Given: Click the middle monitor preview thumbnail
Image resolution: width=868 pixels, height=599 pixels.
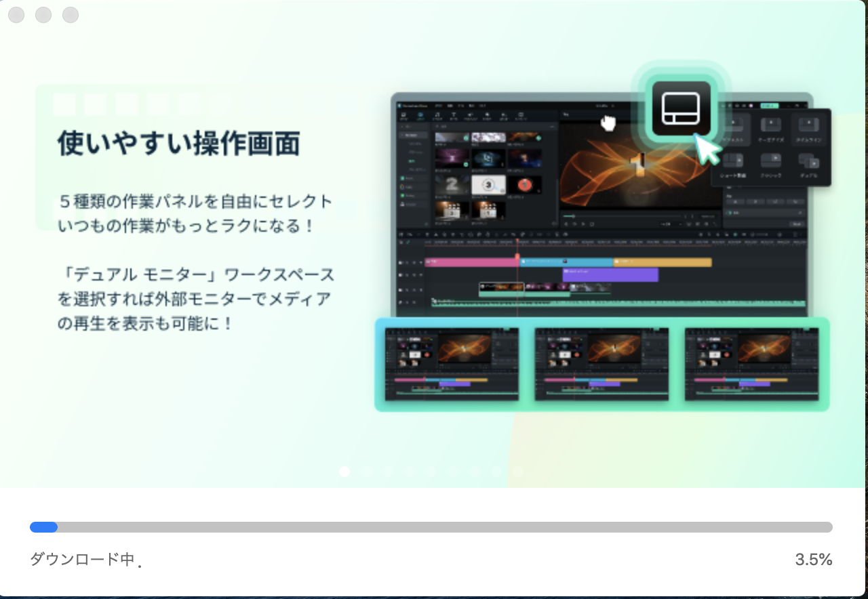Looking at the screenshot, I should pyautogui.click(x=601, y=364).
